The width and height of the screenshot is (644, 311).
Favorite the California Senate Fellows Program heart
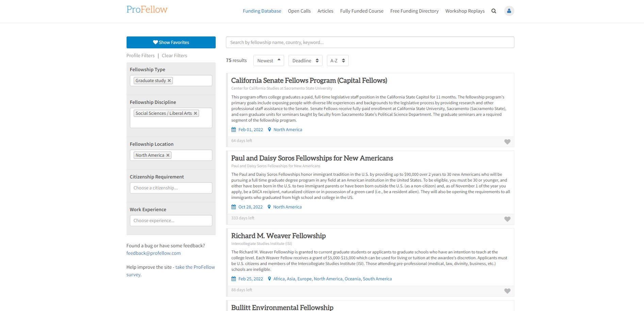pos(507,142)
